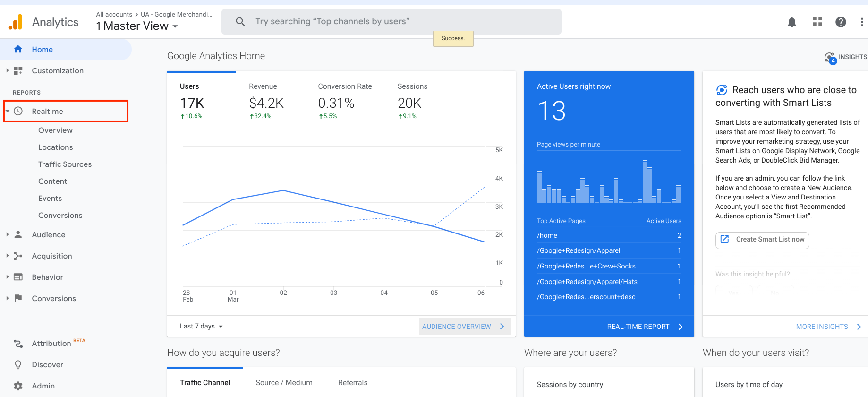
Task: Expand the Behavior section arrow
Action: pos(8,277)
